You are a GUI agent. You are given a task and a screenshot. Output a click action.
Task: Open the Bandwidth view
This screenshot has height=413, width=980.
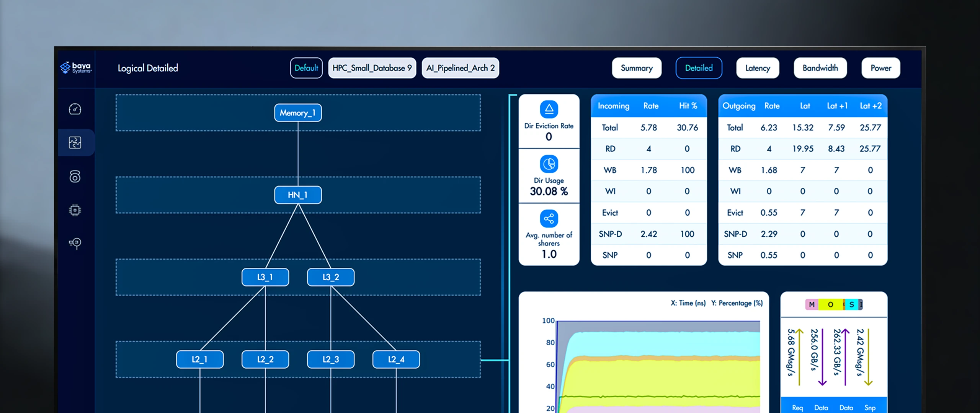point(820,68)
